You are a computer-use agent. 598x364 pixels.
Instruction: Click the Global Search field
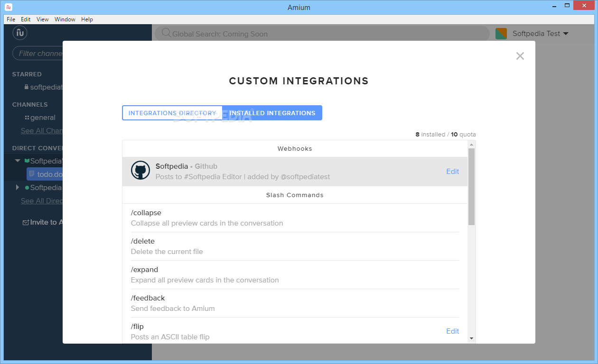322,34
